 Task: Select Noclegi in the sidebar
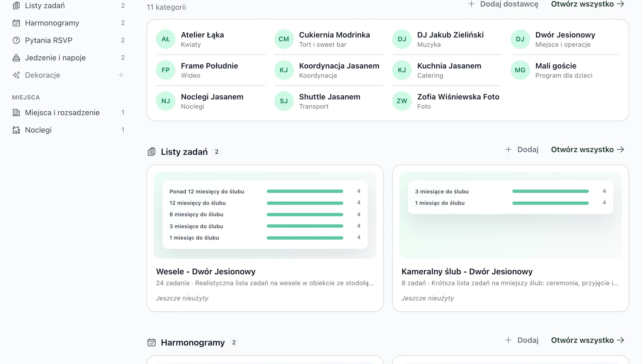(x=68, y=130)
